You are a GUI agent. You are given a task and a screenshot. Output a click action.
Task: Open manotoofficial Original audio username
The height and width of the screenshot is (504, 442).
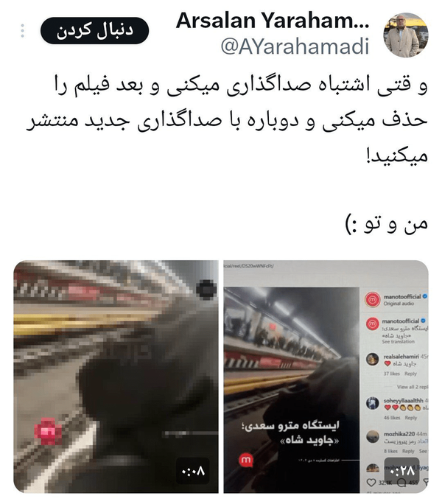(x=401, y=296)
